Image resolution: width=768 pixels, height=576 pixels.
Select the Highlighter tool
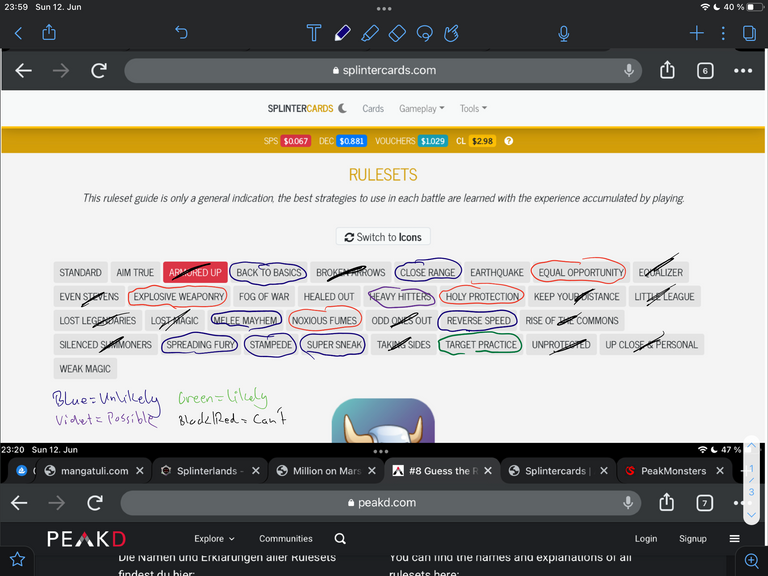pyautogui.click(x=370, y=33)
